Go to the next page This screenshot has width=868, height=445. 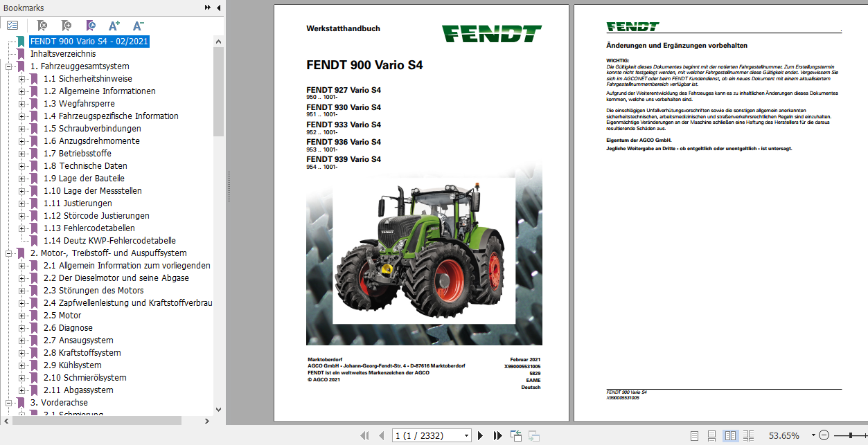[x=480, y=435]
